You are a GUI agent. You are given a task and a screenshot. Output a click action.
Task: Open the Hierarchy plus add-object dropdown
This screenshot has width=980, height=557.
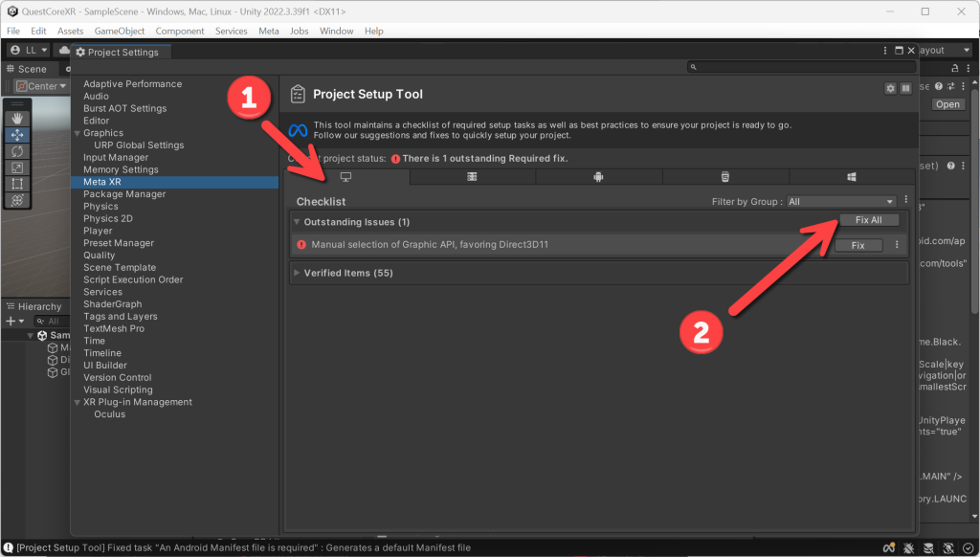(x=14, y=321)
